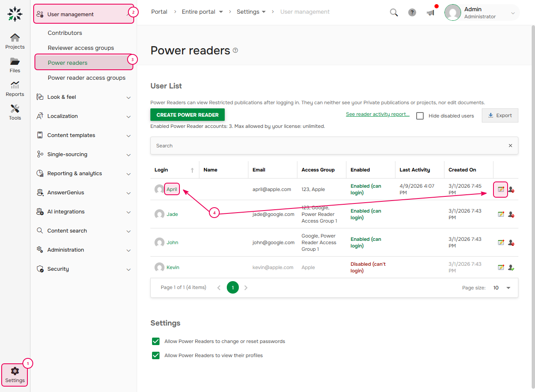Edit Jade's power reader profile icon
This screenshot has height=392, width=535.
click(x=501, y=214)
